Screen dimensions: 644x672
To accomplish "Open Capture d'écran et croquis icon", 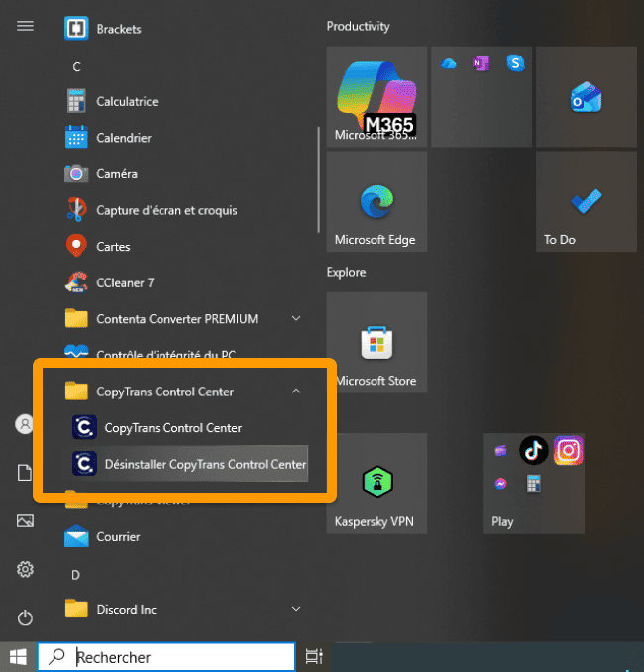I will click(76, 209).
